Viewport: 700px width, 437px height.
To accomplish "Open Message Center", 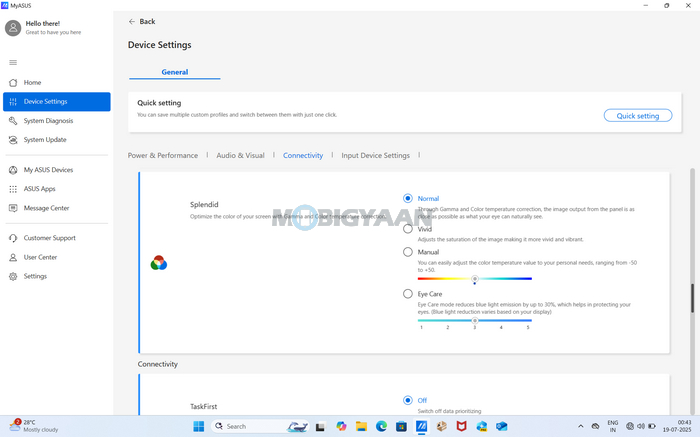I will [57, 208].
